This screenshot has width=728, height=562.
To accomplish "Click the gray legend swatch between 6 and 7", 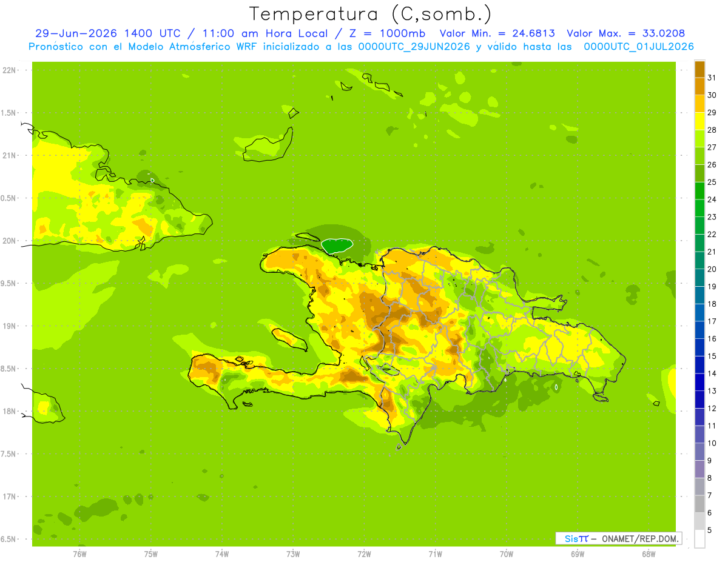I will click(699, 504).
